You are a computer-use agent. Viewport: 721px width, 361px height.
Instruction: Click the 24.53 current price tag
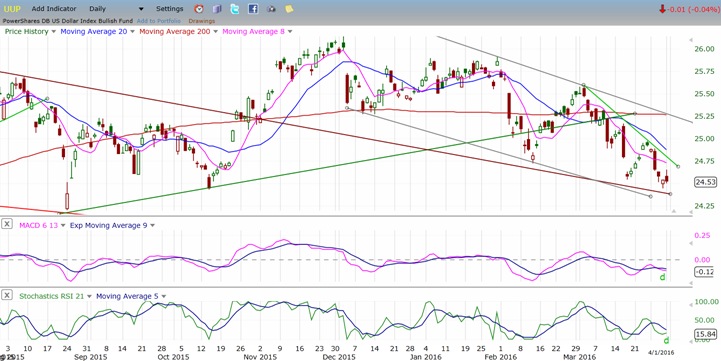[x=706, y=183]
